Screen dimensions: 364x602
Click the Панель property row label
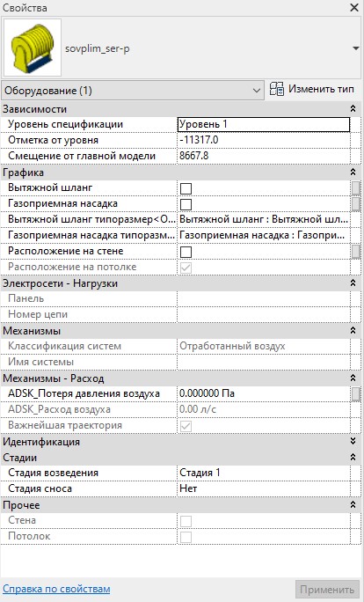(x=26, y=298)
